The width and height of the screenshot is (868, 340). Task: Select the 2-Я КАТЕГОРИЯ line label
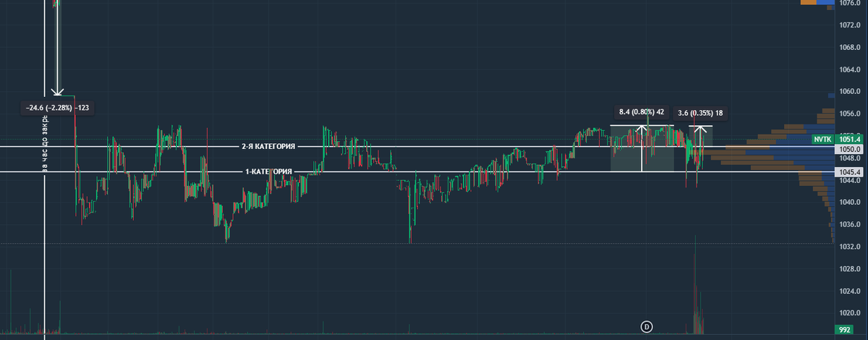click(x=268, y=147)
